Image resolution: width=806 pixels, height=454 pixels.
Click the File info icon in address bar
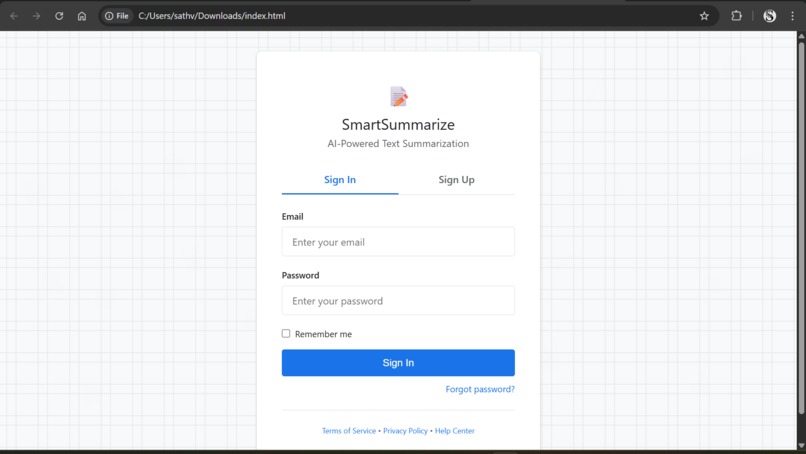(117, 16)
